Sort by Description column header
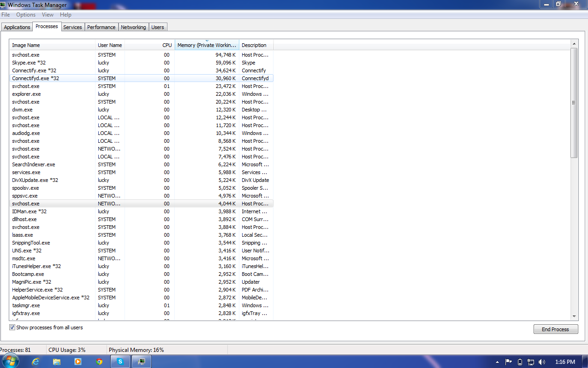 click(256, 45)
